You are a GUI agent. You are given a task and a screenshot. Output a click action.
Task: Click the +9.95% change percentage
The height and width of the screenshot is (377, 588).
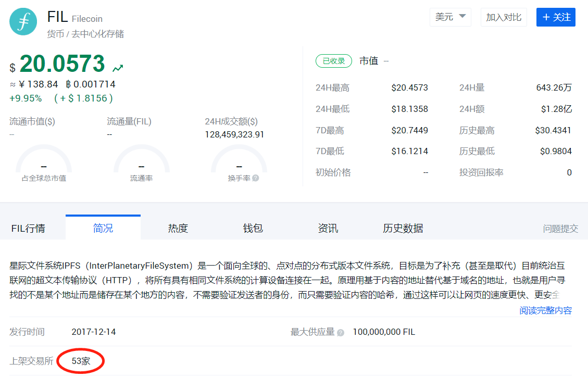26,98
